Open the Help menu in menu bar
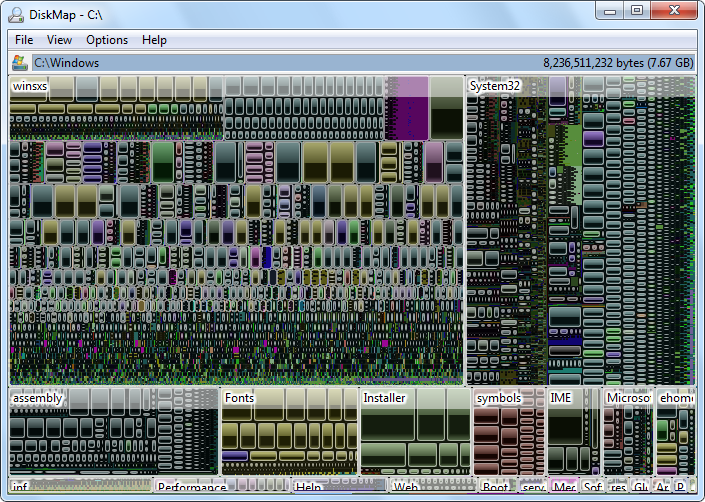705x502 pixels. (x=154, y=40)
